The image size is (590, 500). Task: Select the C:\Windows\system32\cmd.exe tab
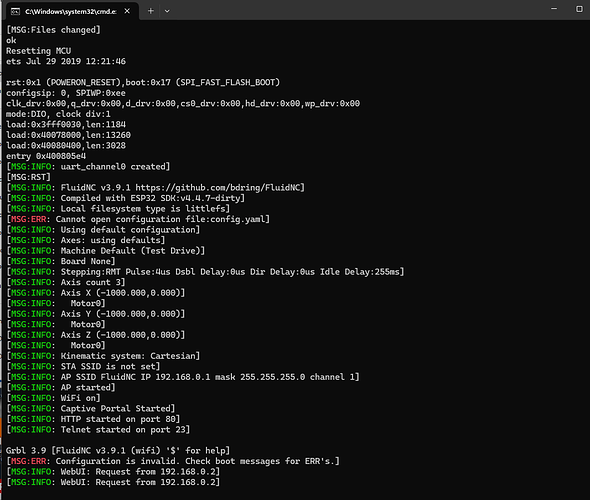71,11
